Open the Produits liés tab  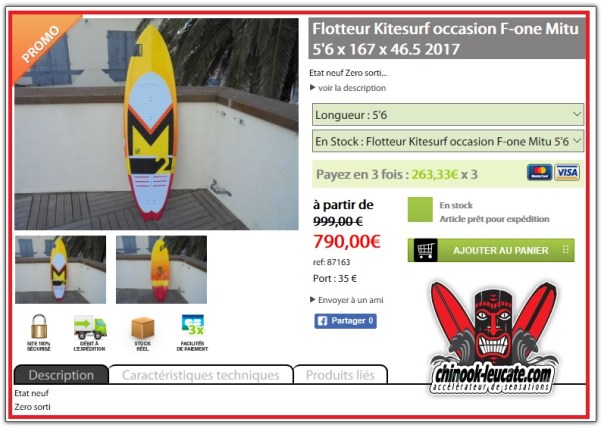pyautogui.click(x=340, y=375)
